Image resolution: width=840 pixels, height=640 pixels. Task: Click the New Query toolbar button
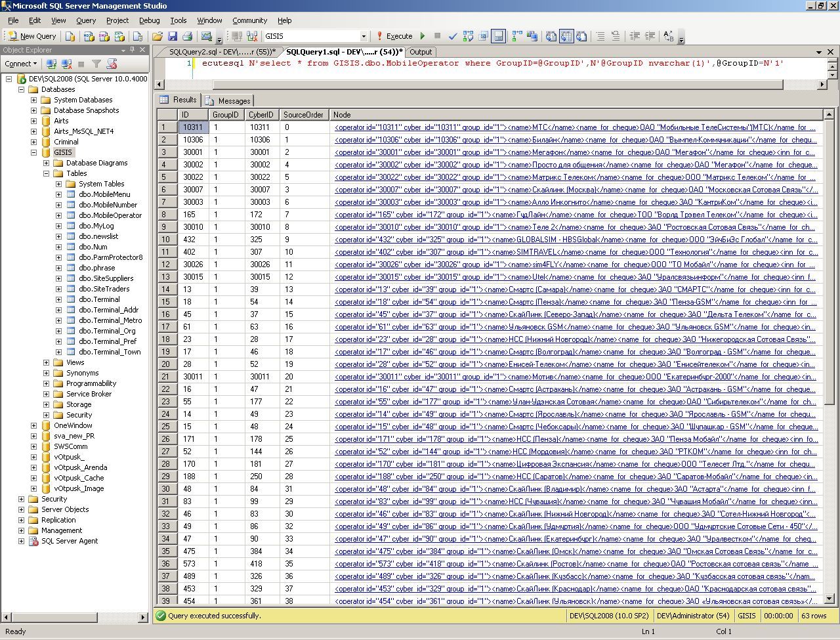point(32,36)
